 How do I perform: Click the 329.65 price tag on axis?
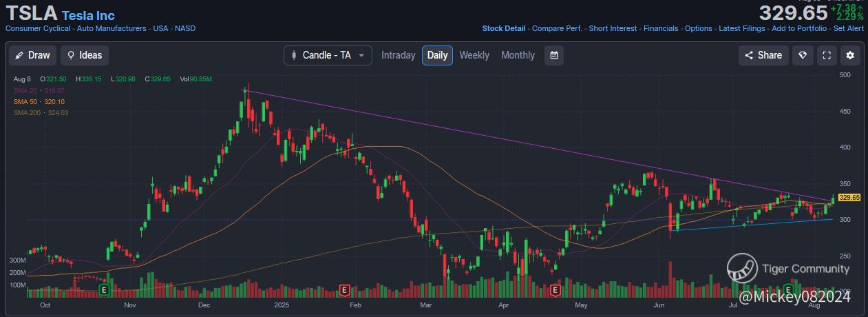[x=849, y=198]
